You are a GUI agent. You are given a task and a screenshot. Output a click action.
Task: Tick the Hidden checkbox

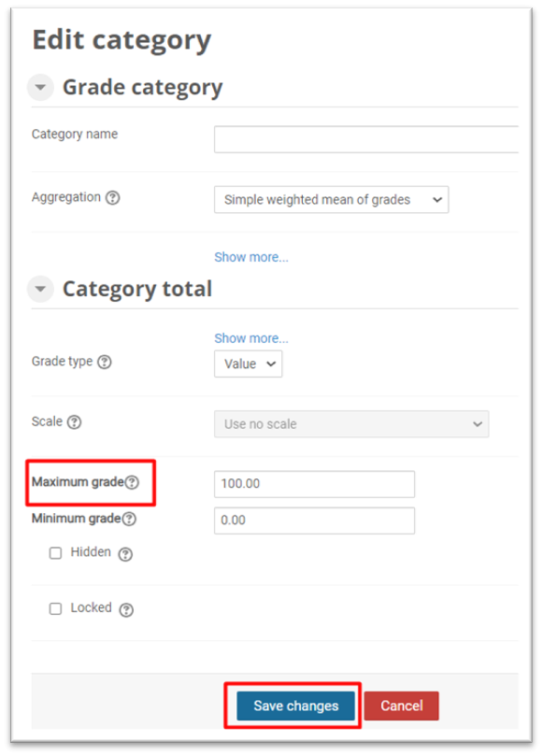click(55, 553)
